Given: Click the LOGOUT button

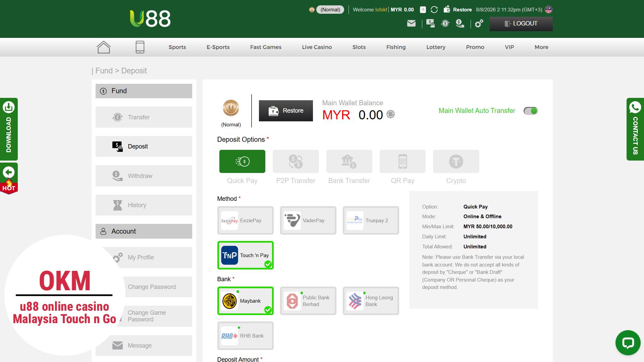Looking at the screenshot, I should point(521,24).
